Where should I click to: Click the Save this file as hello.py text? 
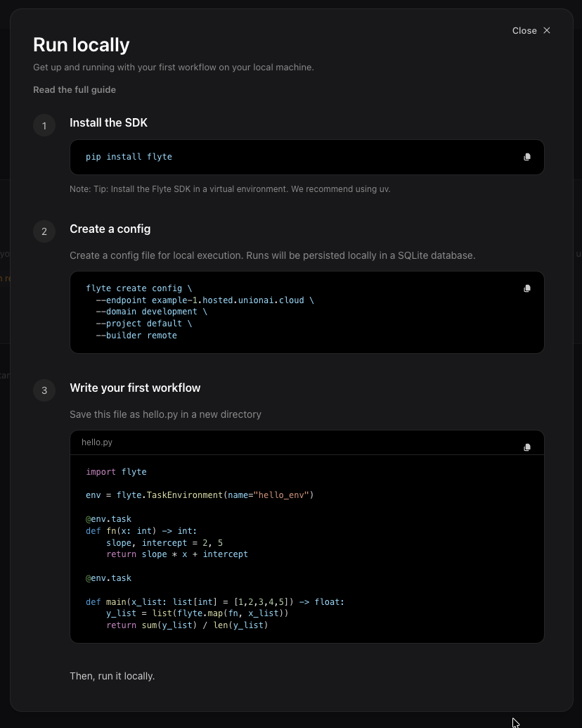click(x=165, y=414)
